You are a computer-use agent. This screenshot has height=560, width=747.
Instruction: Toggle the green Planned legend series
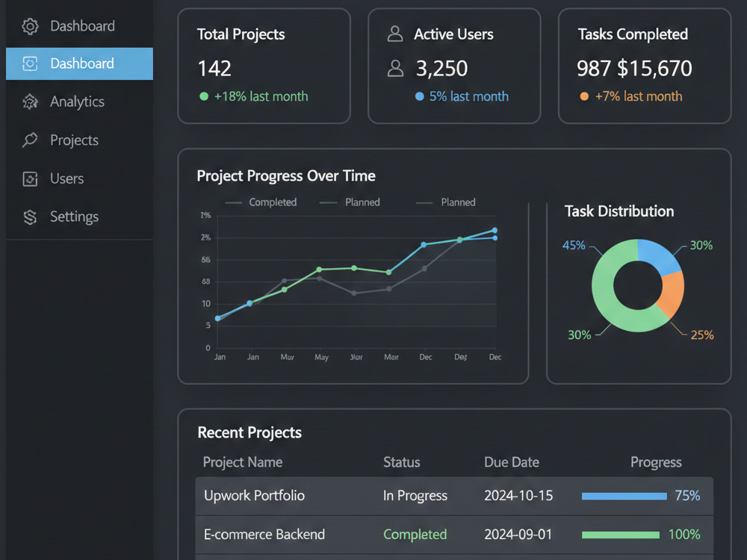tap(350, 202)
